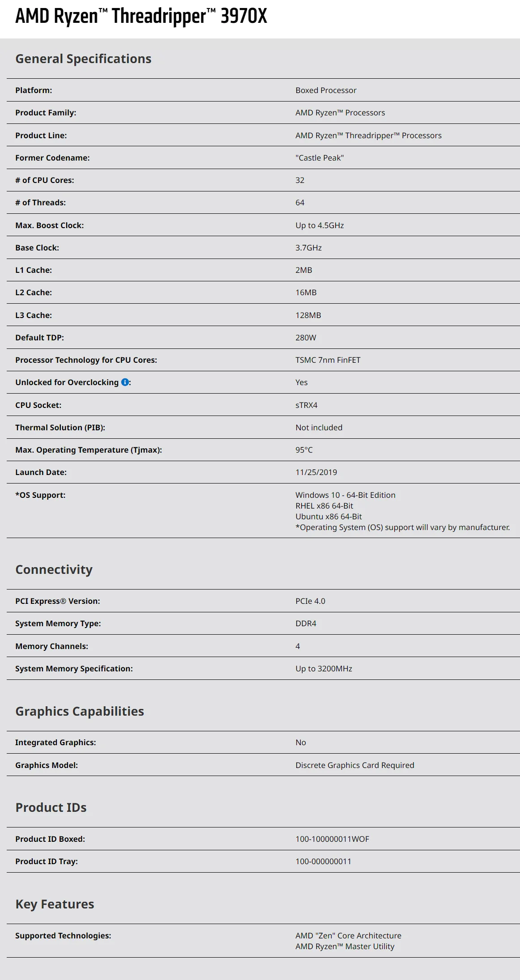Screen dimensions: 520x980
Task: Click the AMD Ryzen Threadripper 3970X title
Action: point(141,16)
